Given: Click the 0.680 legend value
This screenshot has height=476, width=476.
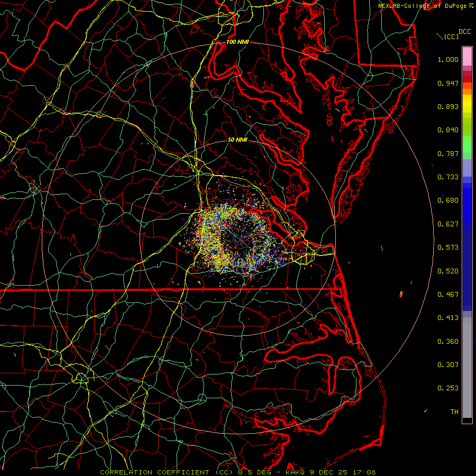Looking at the screenshot, I should 448,200.
